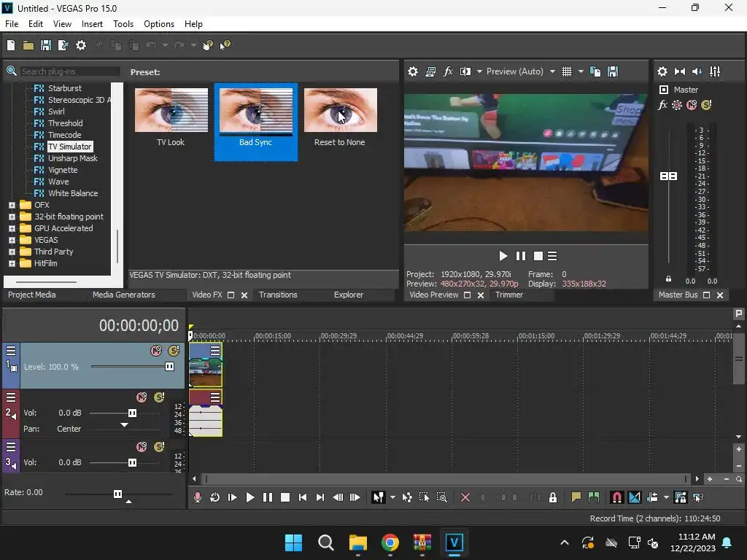
Task: Open the File menu
Action: 12,24
